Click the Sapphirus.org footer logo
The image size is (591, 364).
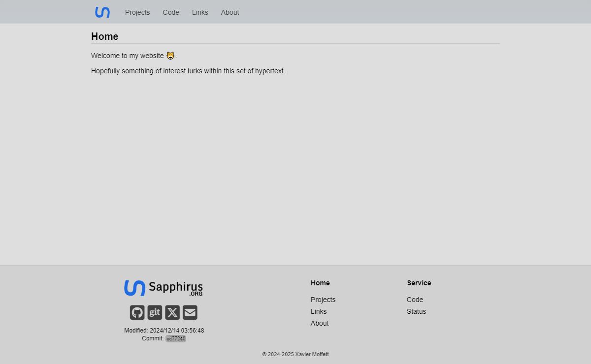pyautogui.click(x=164, y=288)
